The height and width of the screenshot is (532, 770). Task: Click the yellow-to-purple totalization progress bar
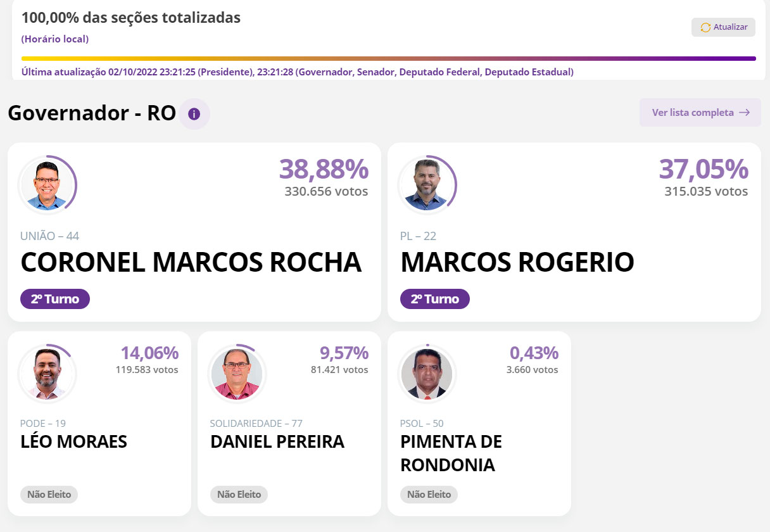point(389,58)
